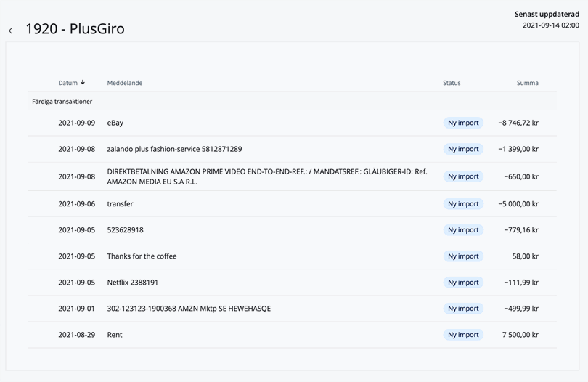Click Ny import badge for Amazon Prime Video
588x382 pixels.
[x=463, y=176]
